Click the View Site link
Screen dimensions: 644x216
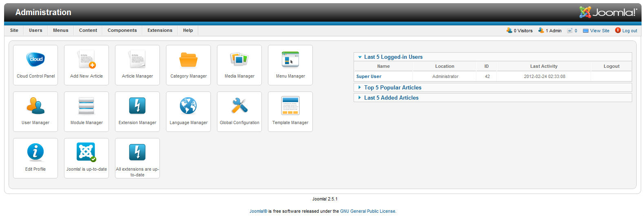600,31
